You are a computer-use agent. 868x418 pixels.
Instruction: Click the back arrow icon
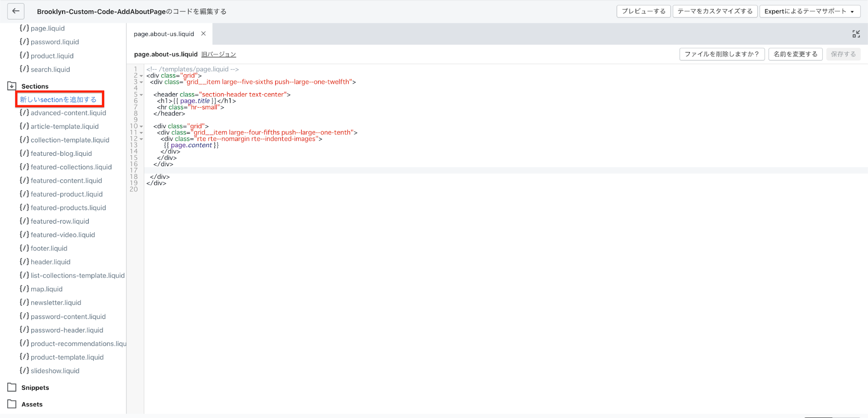coord(16,11)
